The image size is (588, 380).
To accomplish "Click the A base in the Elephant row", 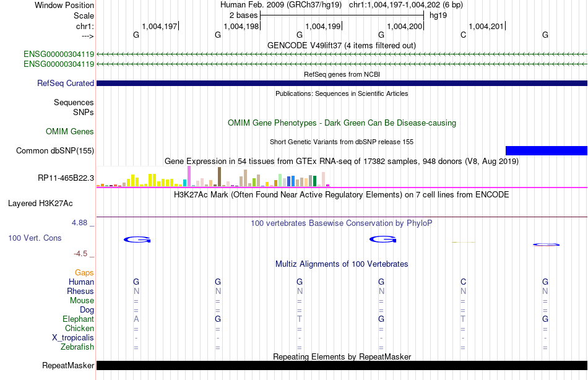I will point(136,319).
